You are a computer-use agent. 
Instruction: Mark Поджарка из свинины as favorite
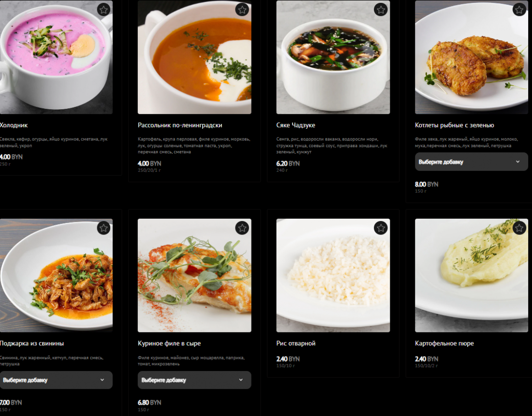click(103, 228)
